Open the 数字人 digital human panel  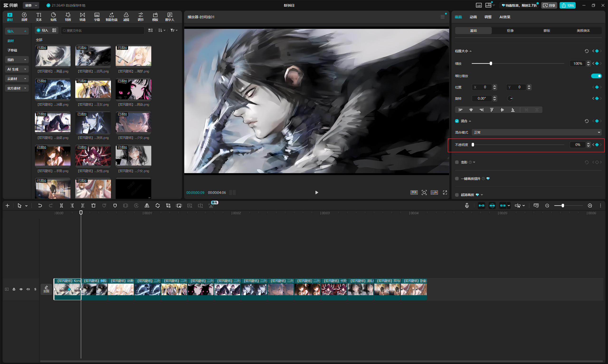[x=170, y=17]
